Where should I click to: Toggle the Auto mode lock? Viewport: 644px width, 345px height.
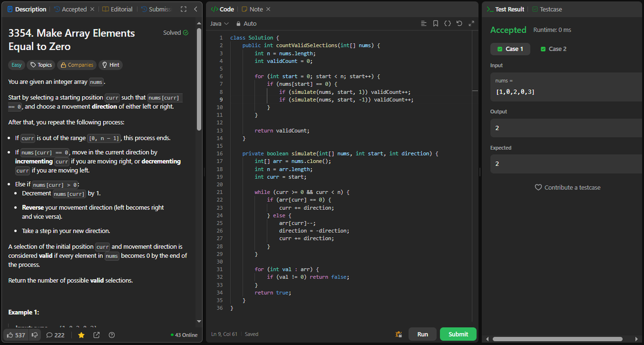click(246, 24)
